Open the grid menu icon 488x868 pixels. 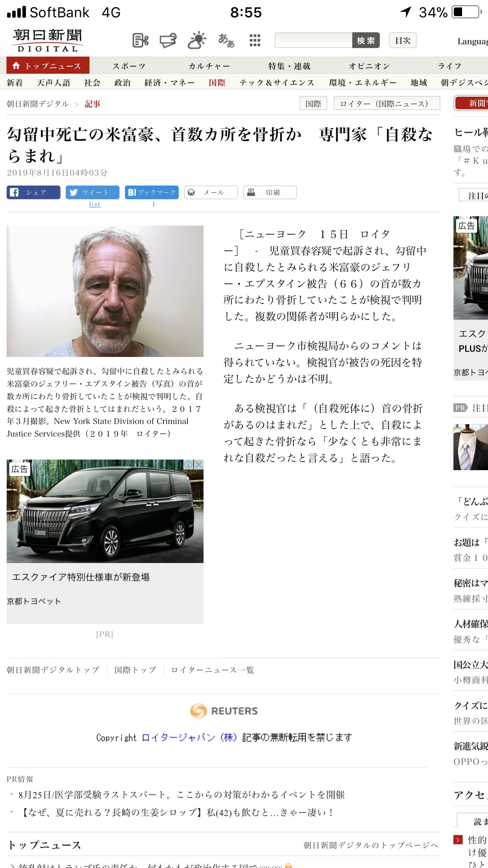(255, 40)
